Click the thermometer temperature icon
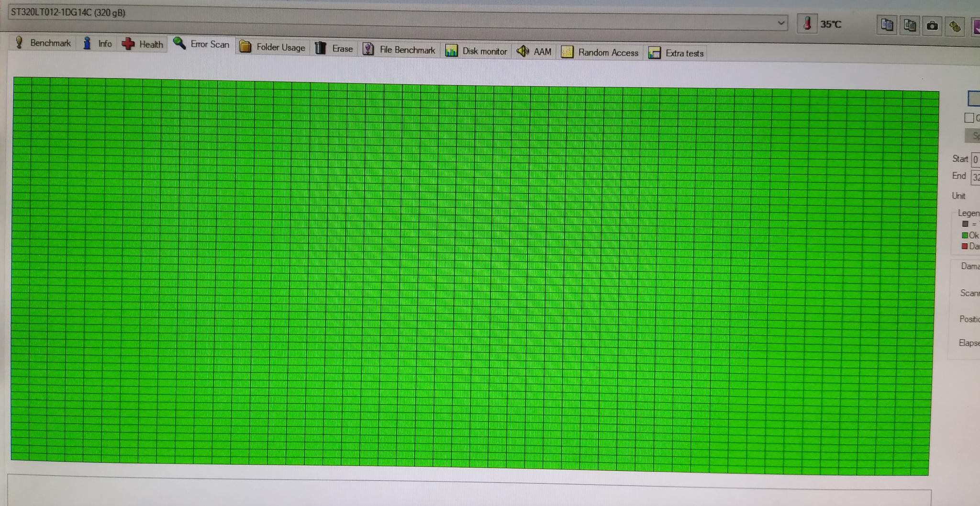The height and width of the screenshot is (506, 980). (807, 23)
